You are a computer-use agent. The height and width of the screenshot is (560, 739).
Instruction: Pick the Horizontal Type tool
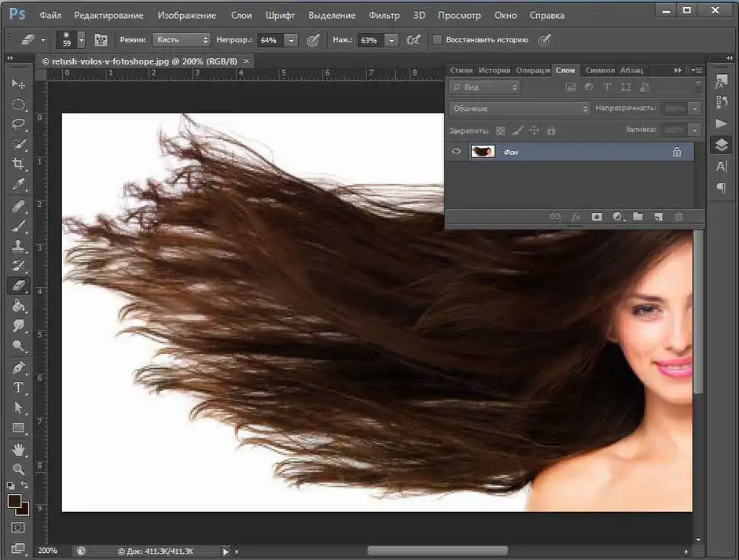pos(18,387)
